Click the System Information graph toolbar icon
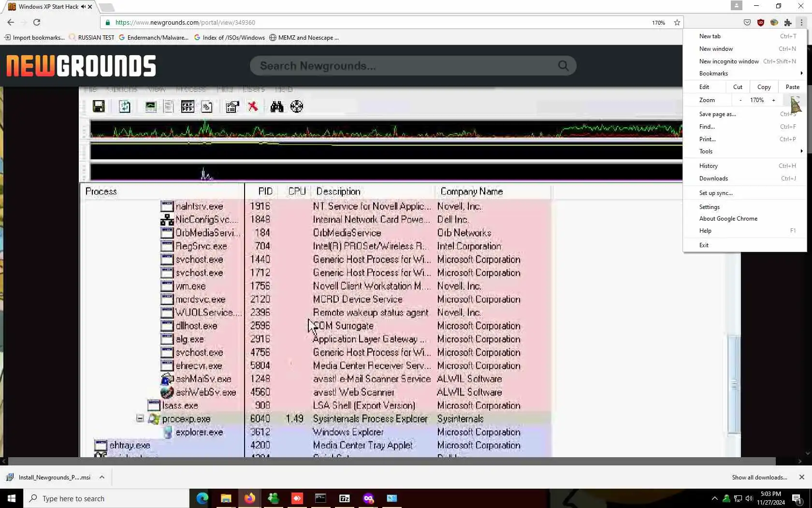812x508 pixels. point(151,106)
